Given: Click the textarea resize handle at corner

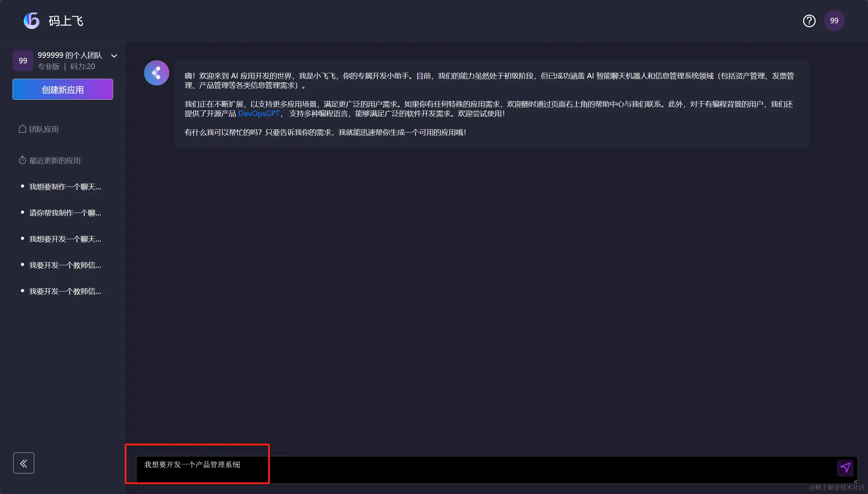Looking at the screenshot, I should (855, 481).
